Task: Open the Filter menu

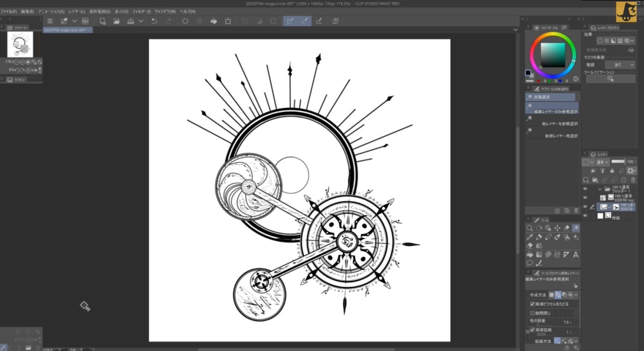Action: 141,11
